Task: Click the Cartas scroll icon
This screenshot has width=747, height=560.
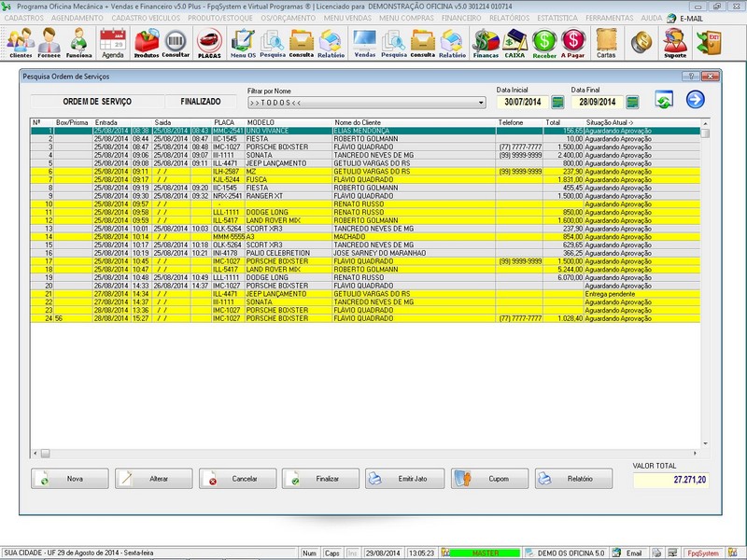Action: pyautogui.click(x=606, y=42)
